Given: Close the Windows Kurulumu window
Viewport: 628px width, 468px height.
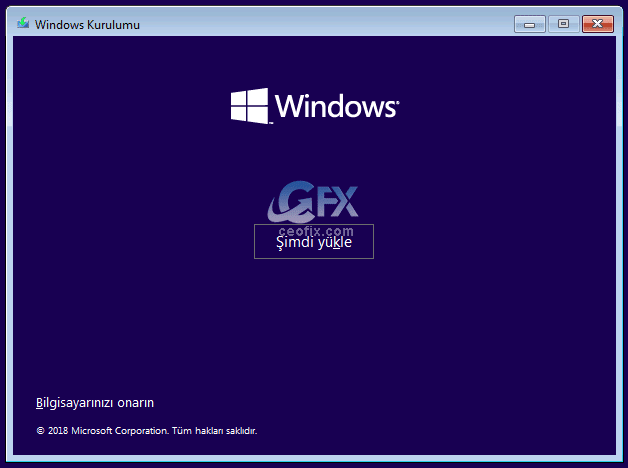Looking at the screenshot, I should click(598, 24).
